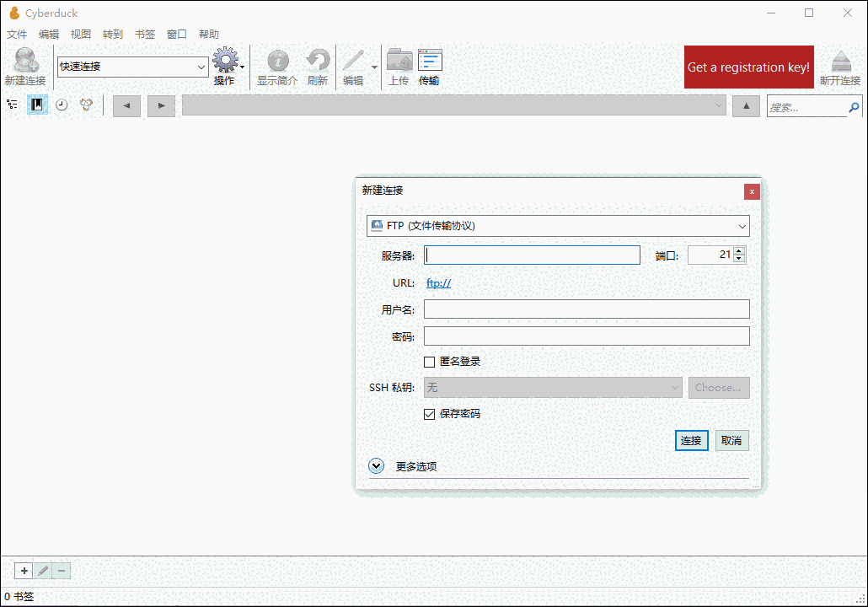Open the 书签 menu

click(x=145, y=35)
